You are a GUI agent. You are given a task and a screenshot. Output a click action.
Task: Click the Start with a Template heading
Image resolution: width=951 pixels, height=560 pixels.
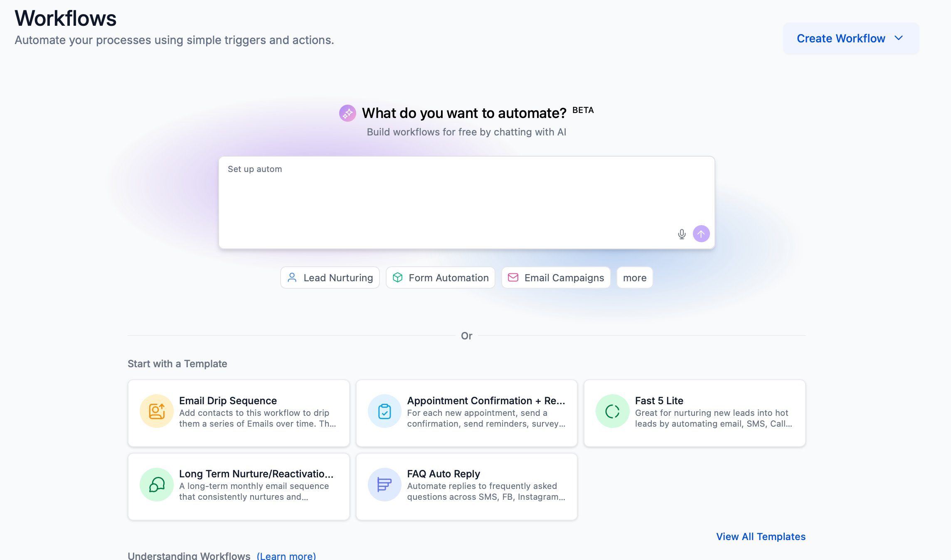pos(177,364)
